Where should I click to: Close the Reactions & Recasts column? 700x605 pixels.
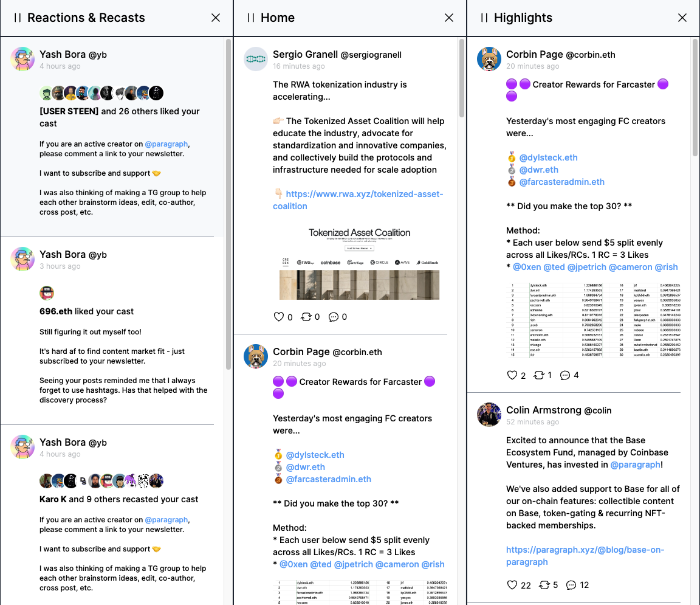(216, 18)
